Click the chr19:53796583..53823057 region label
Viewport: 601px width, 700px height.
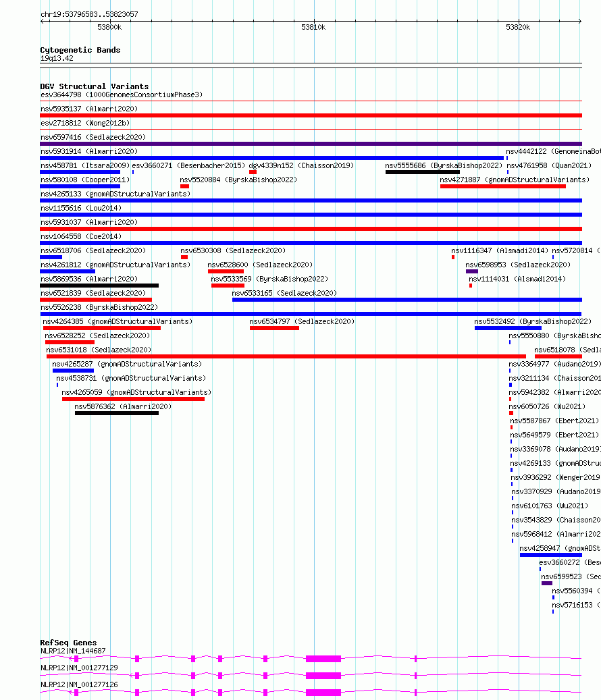pos(89,15)
